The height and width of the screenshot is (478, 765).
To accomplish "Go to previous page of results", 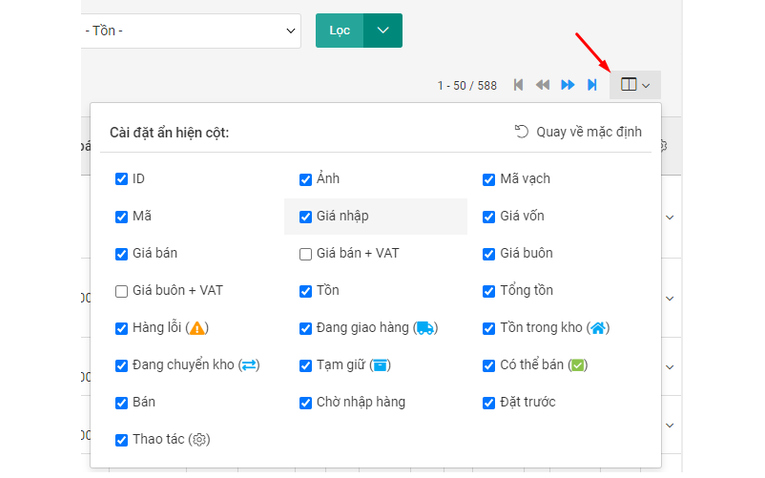I will [543, 85].
